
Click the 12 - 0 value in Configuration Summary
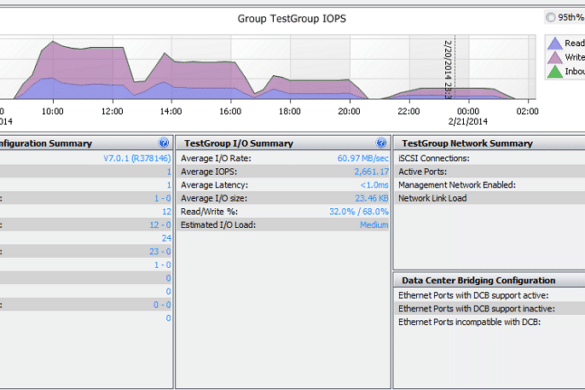coord(160,225)
